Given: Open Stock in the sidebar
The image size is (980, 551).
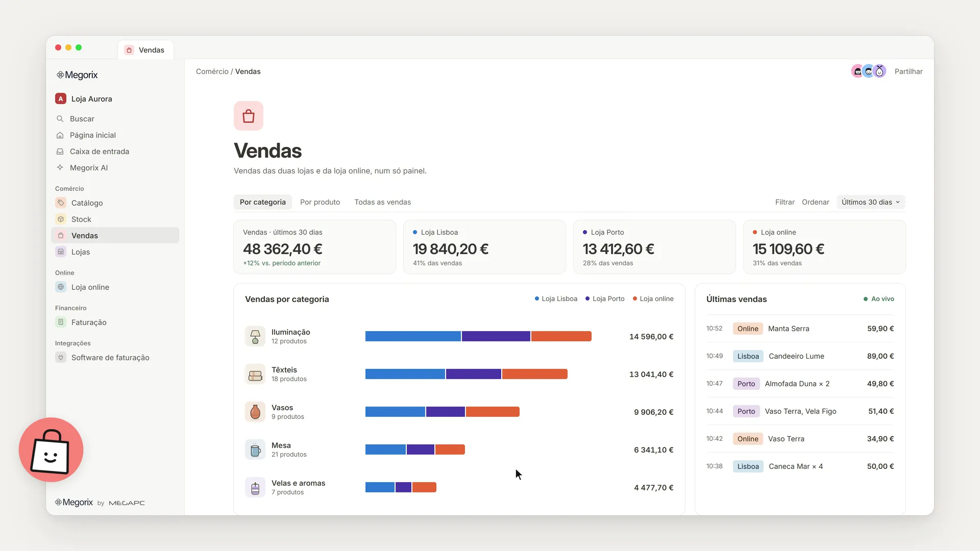Looking at the screenshot, I should (115, 219).
